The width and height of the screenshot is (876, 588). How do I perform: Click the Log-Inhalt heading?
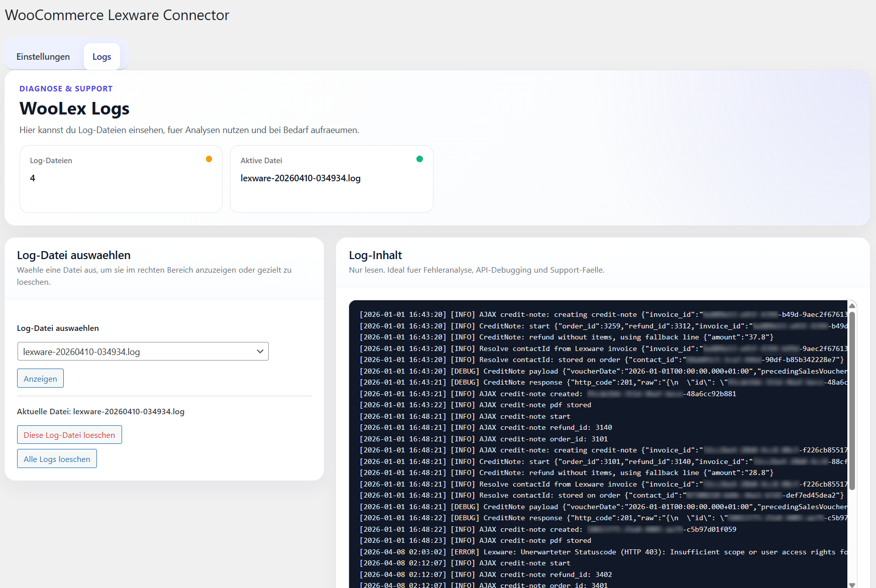375,255
